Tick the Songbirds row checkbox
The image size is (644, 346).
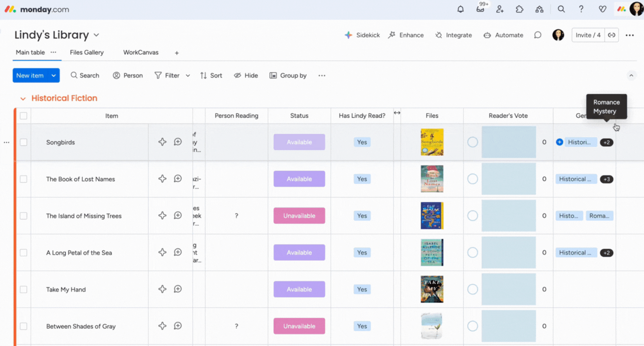pos(24,142)
